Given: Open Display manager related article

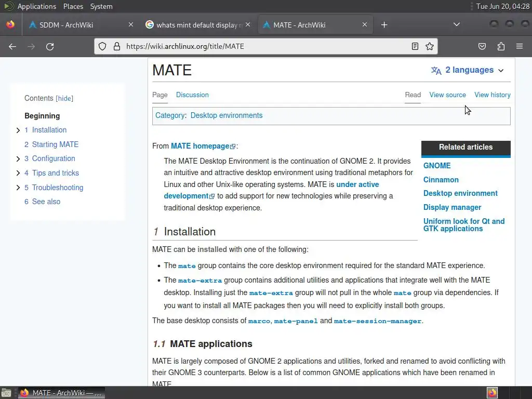Looking at the screenshot, I should [452, 207].
